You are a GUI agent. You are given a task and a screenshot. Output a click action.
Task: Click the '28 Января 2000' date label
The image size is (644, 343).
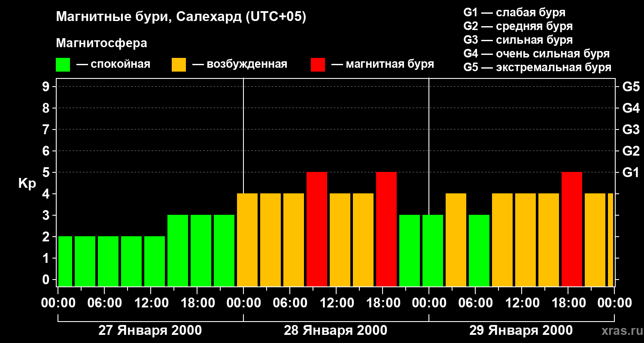click(336, 331)
